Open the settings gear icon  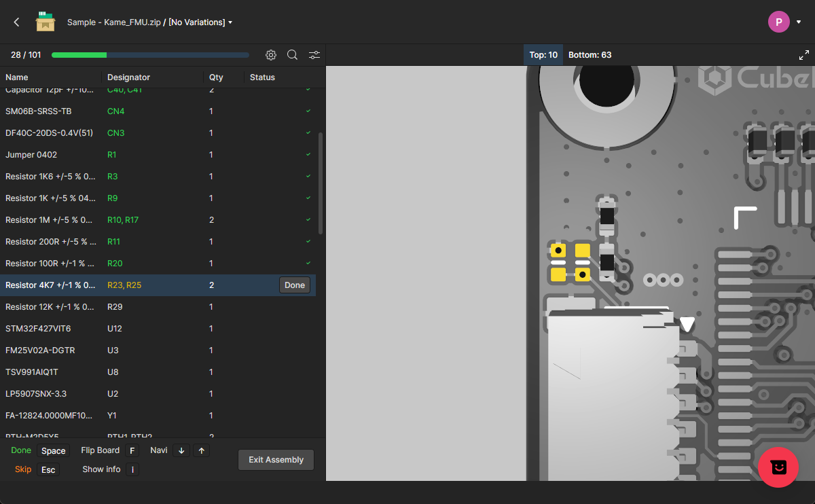pos(271,55)
